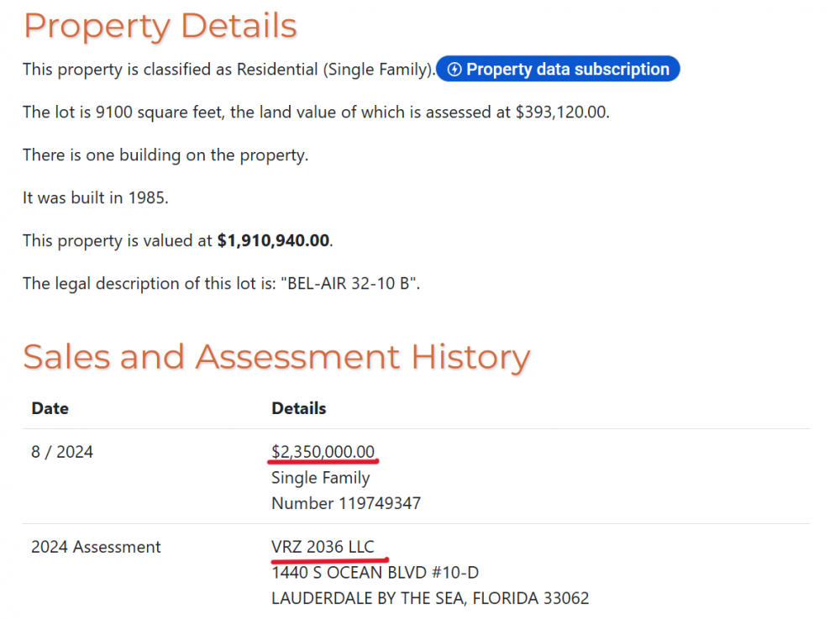Open the Property data subscription button

(x=559, y=70)
